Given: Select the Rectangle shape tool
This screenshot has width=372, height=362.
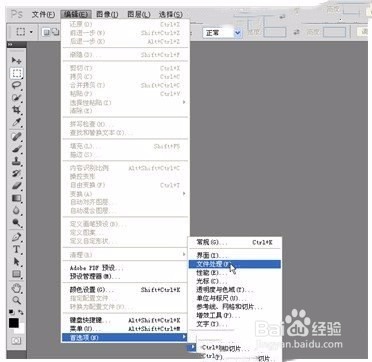Looking at the screenshot, I should 16,274.
